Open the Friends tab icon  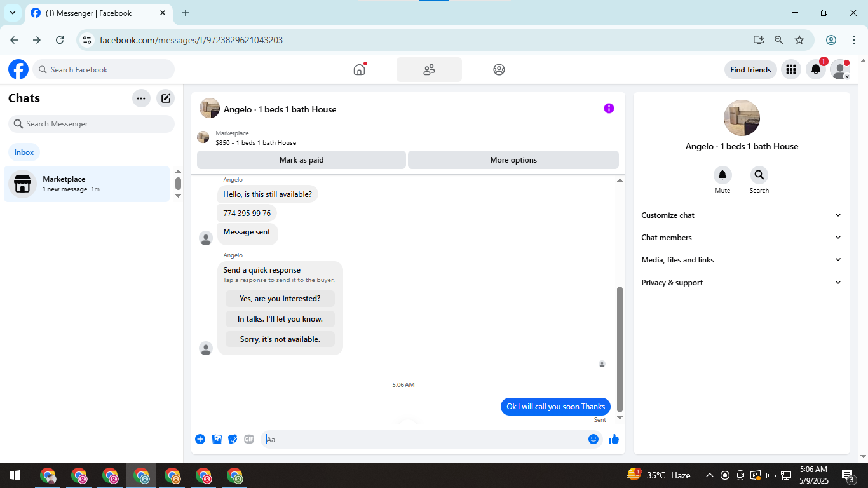pyautogui.click(x=429, y=69)
